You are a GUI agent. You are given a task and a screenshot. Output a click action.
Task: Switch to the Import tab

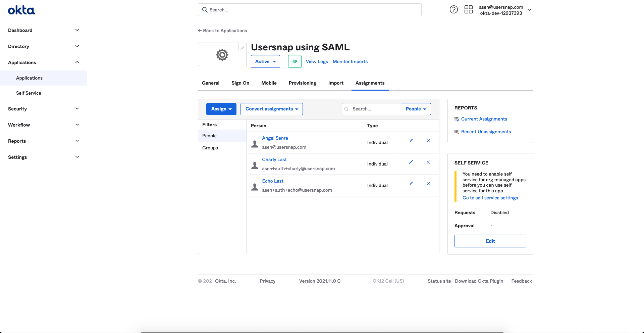pyautogui.click(x=336, y=83)
